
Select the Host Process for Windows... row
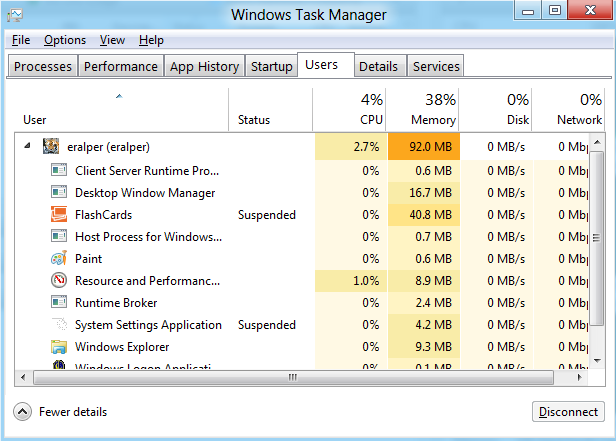click(302, 236)
